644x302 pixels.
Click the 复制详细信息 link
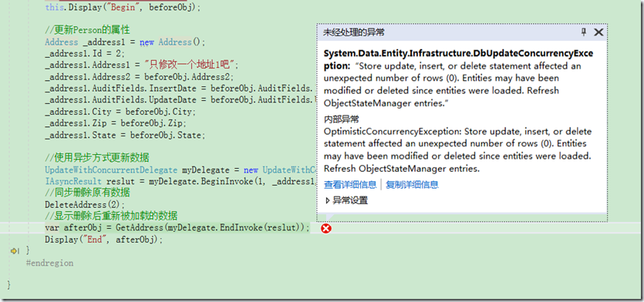(412, 185)
